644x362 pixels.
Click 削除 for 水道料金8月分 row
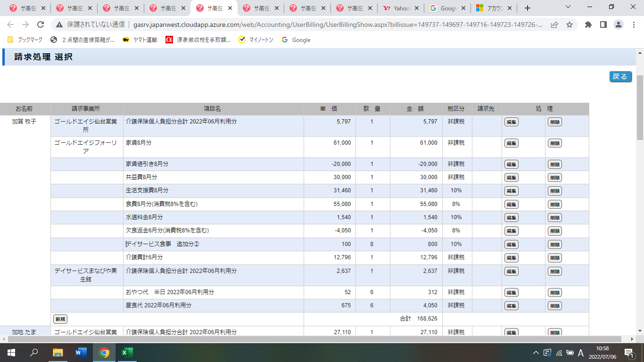click(x=554, y=218)
